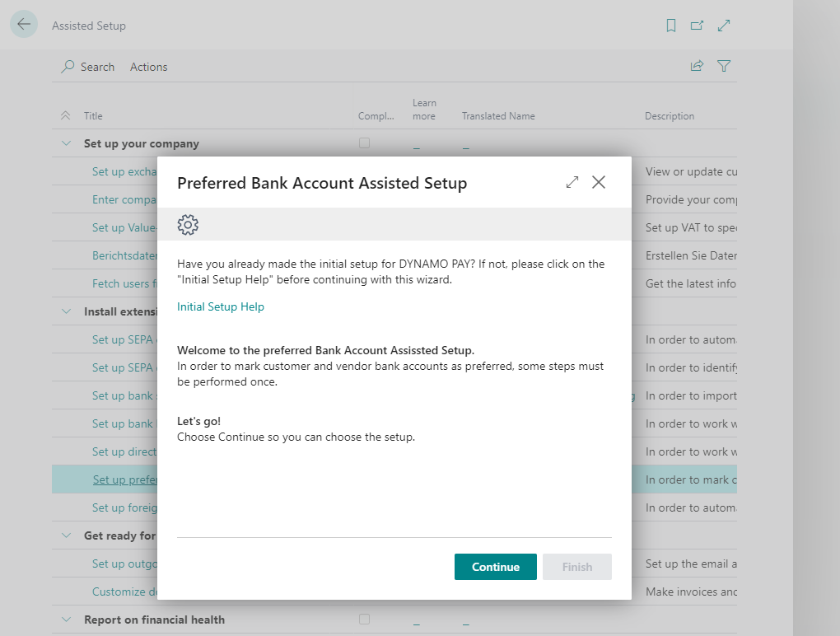Click the bookmark icon in the header

670,26
